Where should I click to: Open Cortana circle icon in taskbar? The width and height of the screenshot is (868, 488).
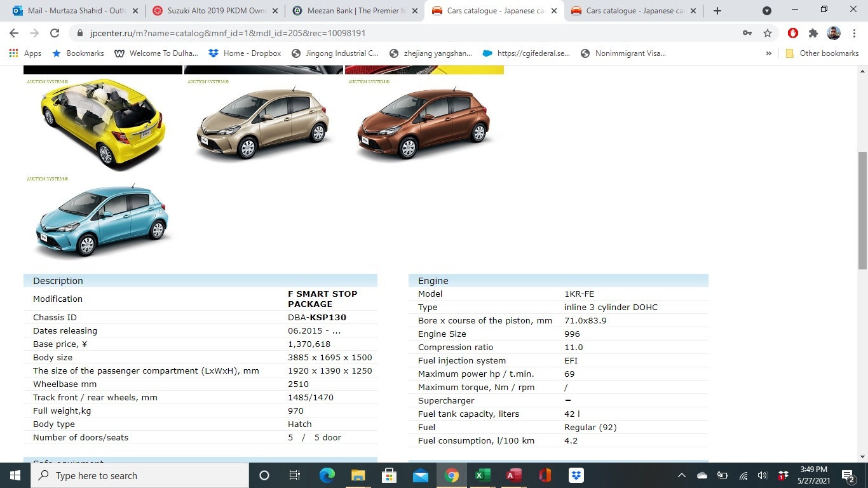point(264,475)
